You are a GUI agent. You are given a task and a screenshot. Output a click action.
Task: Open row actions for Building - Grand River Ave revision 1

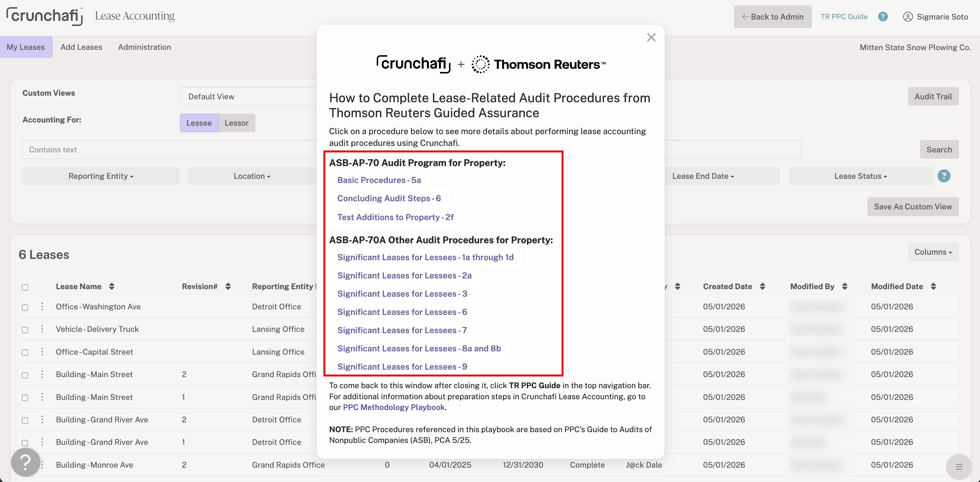click(42, 442)
